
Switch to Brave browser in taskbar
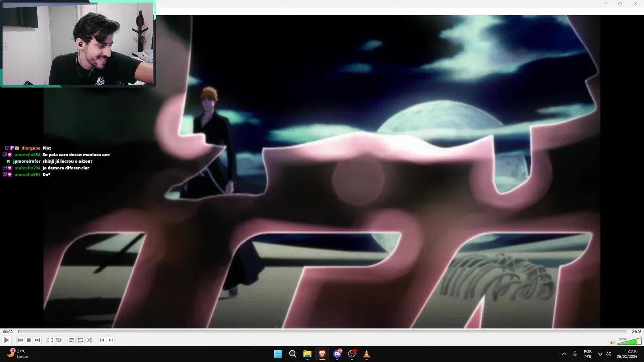(322, 354)
